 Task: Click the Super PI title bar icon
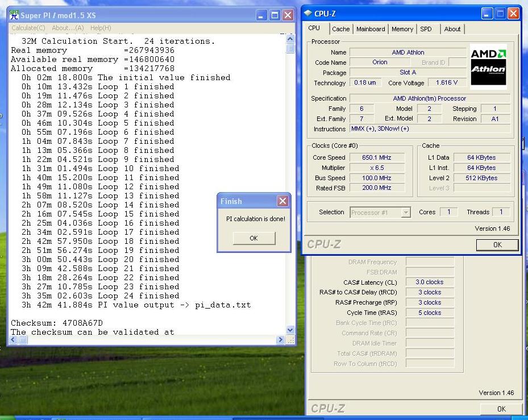tap(14, 15)
